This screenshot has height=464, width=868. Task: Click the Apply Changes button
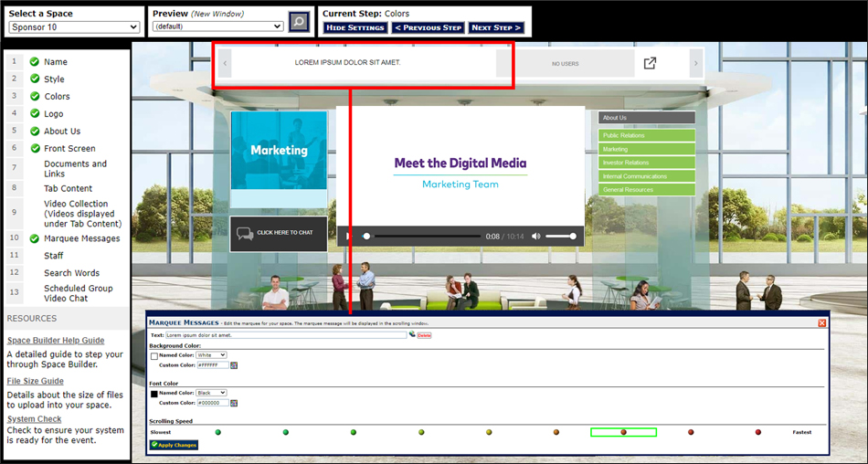[174, 445]
